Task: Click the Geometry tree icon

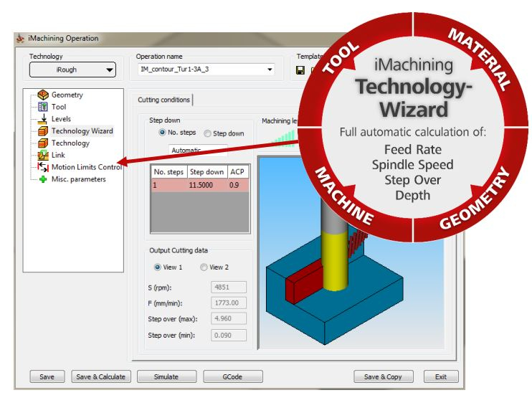Action: point(43,95)
